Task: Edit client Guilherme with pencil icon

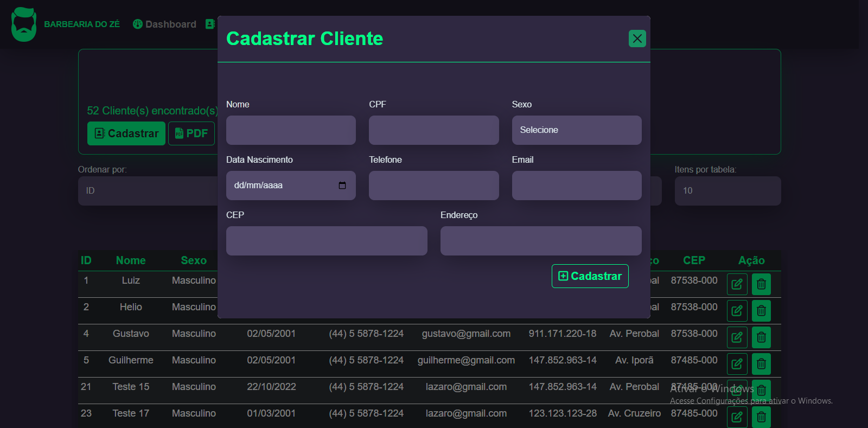Action: [737, 364]
